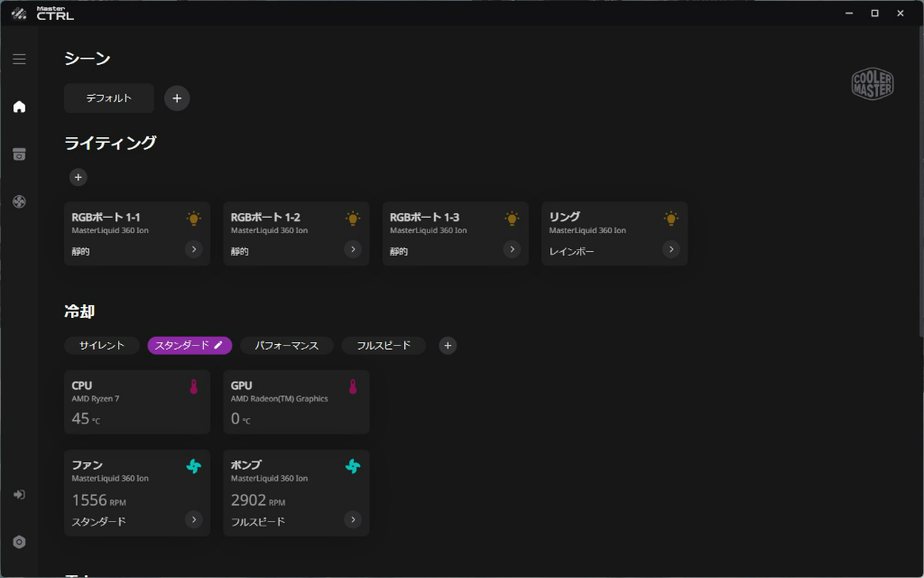Open the fan sidebar icon

[19, 201]
